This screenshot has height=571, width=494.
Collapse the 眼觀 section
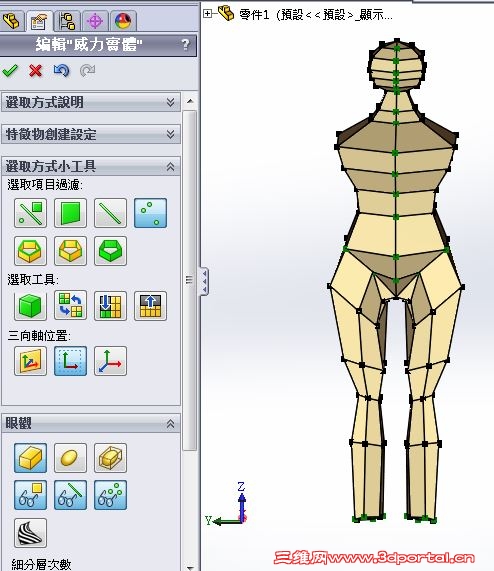click(91, 424)
